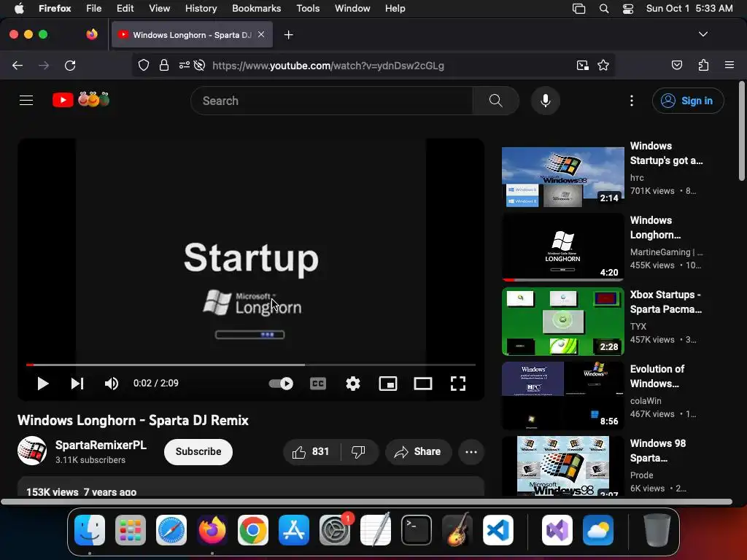Bookmark this page star icon
This screenshot has width=747, height=560.
(603, 65)
